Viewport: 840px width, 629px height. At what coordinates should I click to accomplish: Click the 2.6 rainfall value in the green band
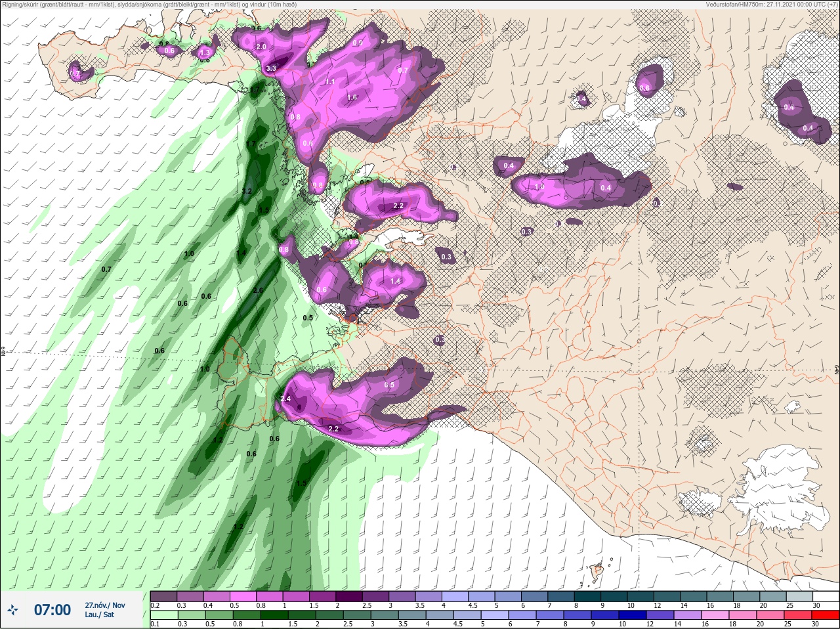(x=257, y=290)
